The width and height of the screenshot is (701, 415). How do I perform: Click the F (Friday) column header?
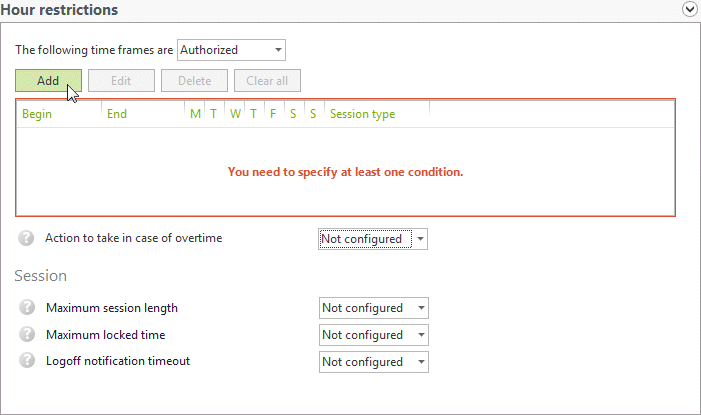coord(274,114)
